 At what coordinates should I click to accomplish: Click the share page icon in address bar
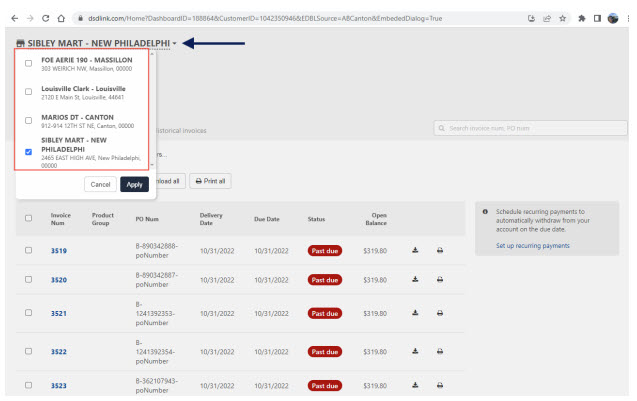[x=547, y=18]
